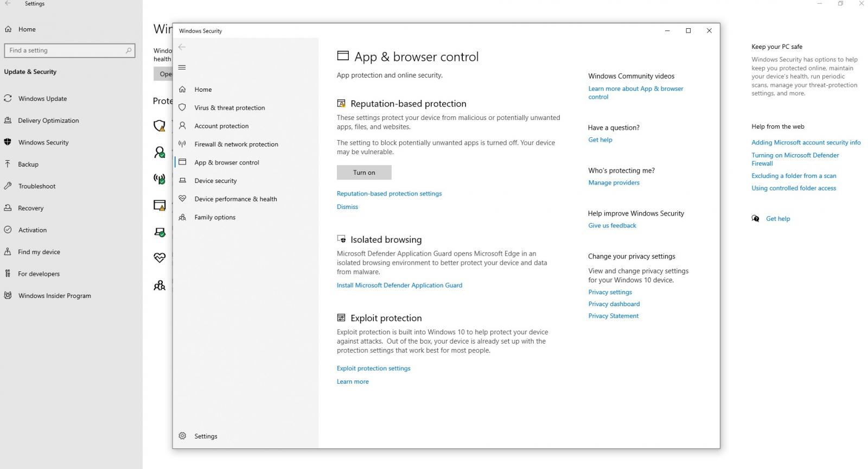Turn on reputation-based protection
Viewport: 868px width, 469px height.
click(x=364, y=173)
